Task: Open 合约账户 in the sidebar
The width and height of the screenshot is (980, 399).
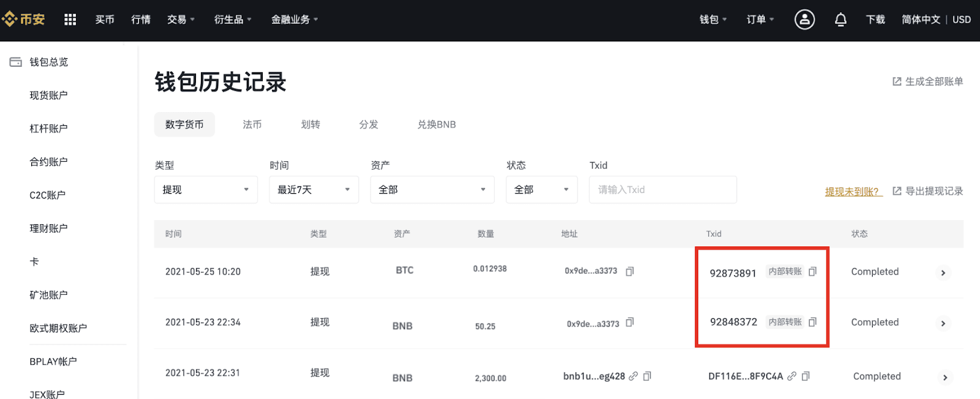Action: tap(48, 162)
